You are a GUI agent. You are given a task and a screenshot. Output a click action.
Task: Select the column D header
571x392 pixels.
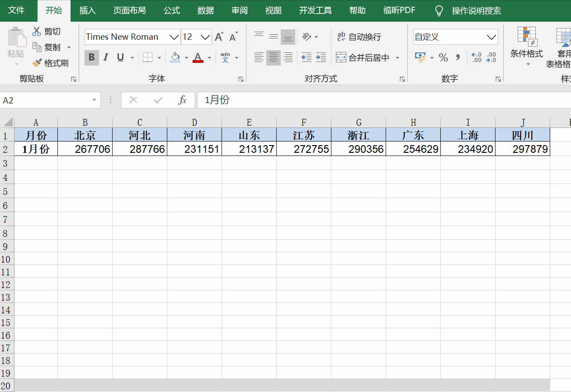(x=194, y=122)
